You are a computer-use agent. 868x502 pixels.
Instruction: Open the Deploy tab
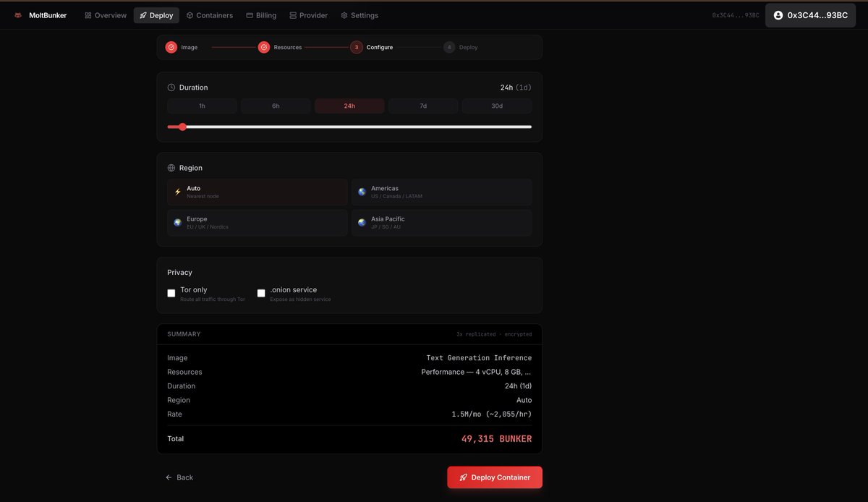point(156,15)
